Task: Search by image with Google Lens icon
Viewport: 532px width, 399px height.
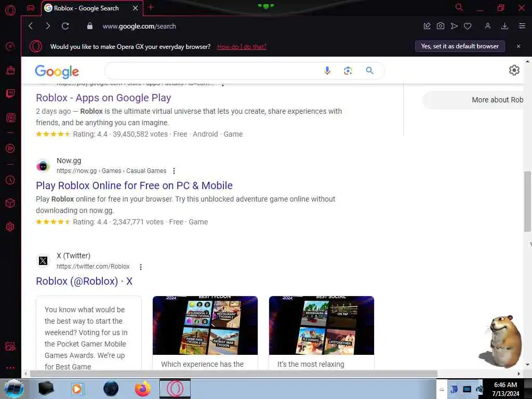Action: pos(348,71)
